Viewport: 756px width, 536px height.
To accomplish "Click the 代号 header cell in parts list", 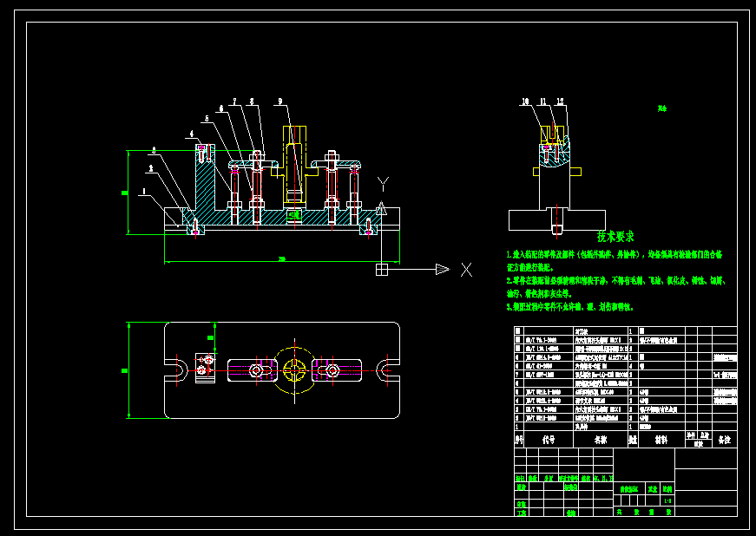I will coord(549,440).
